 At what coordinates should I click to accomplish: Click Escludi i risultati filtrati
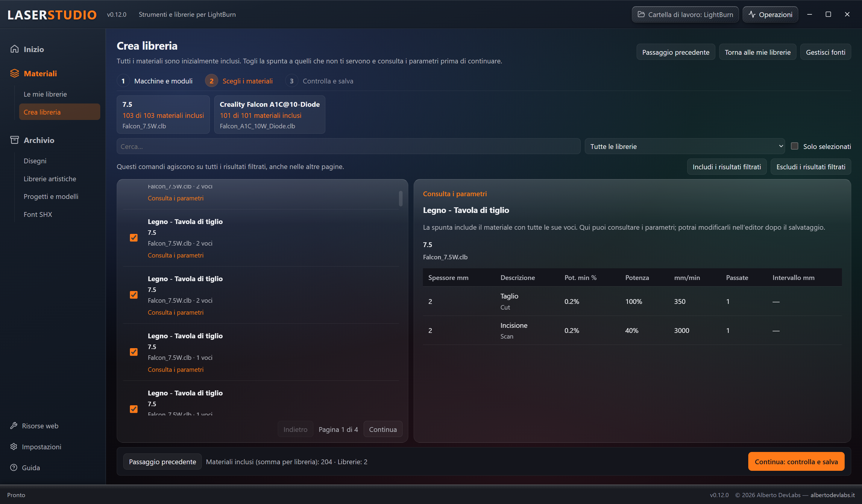810,167
